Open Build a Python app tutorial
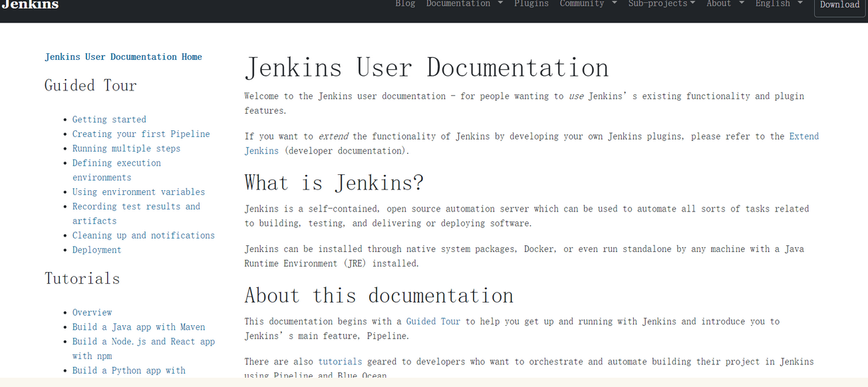The height and width of the screenshot is (387, 868). click(x=129, y=370)
